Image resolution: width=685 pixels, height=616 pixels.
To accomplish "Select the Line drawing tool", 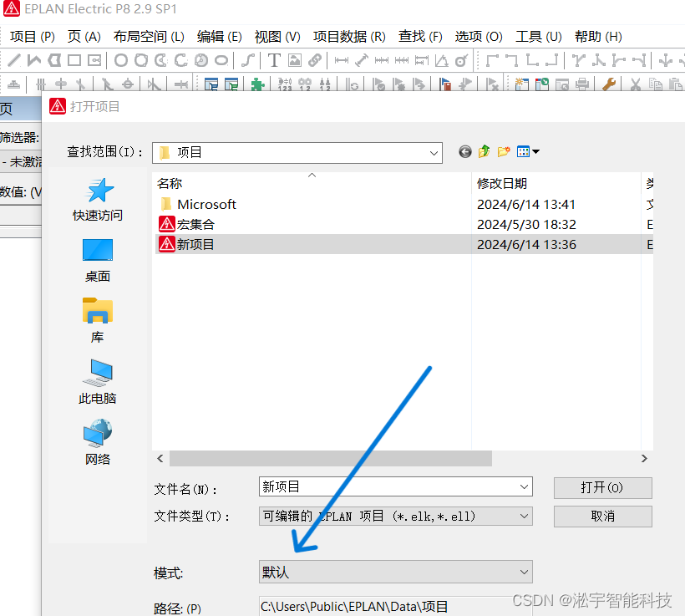I will click(14, 60).
